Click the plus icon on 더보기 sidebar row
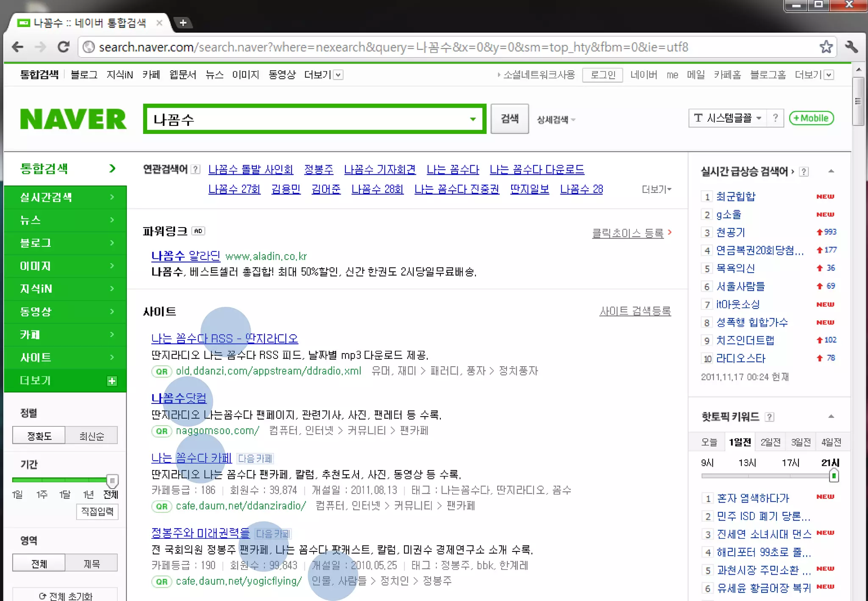The width and height of the screenshot is (868, 601). (x=112, y=381)
